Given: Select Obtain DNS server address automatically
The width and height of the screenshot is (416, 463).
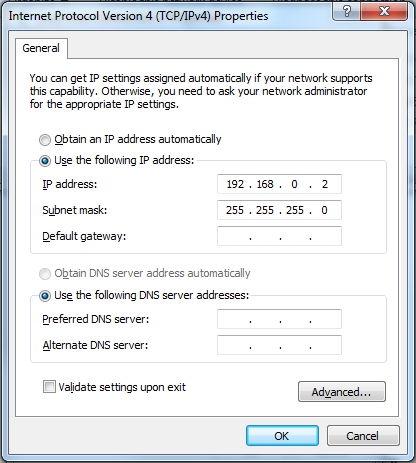Looking at the screenshot, I should [x=45, y=274].
